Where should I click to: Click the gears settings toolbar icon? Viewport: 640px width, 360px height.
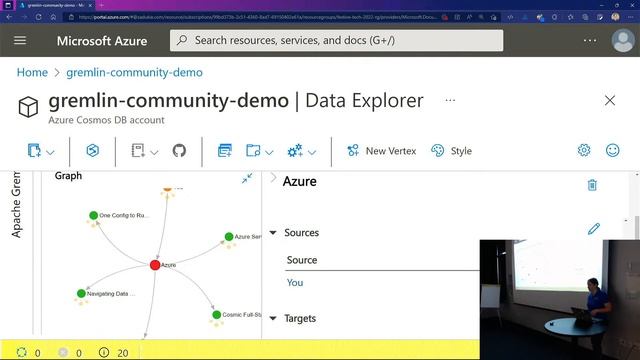point(295,151)
